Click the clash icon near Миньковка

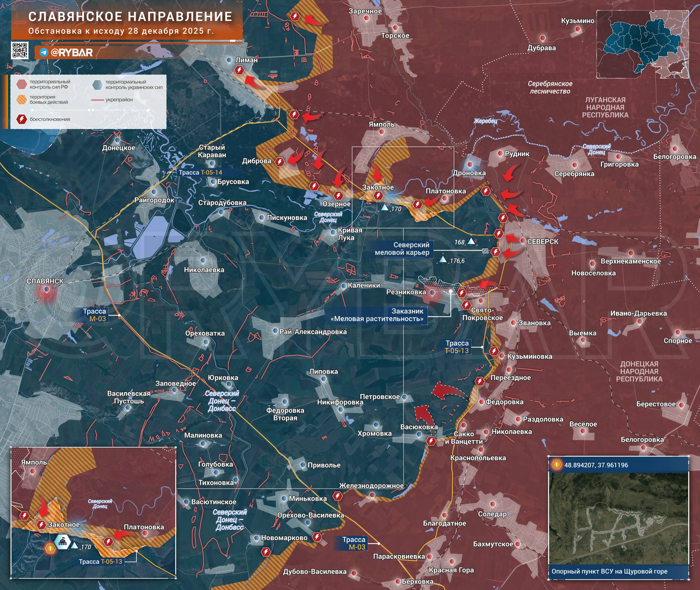(x=337, y=496)
